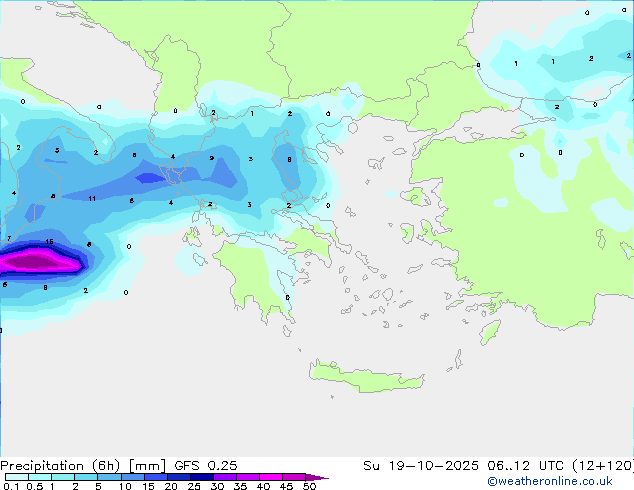The image size is (634, 490).
Task: Select the 2–5 mm legend swatch
Action: (x=86, y=477)
